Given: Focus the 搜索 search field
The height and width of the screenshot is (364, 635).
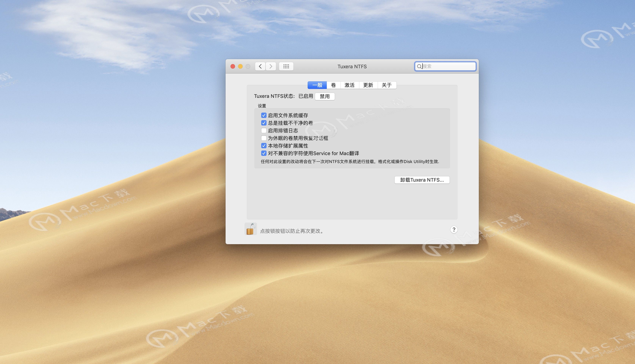Looking at the screenshot, I should tap(445, 66).
